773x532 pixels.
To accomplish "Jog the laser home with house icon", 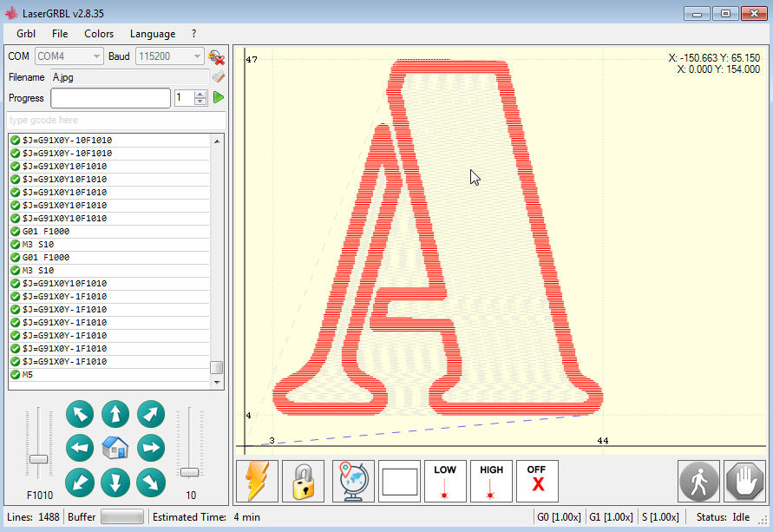I will tap(115, 449).
